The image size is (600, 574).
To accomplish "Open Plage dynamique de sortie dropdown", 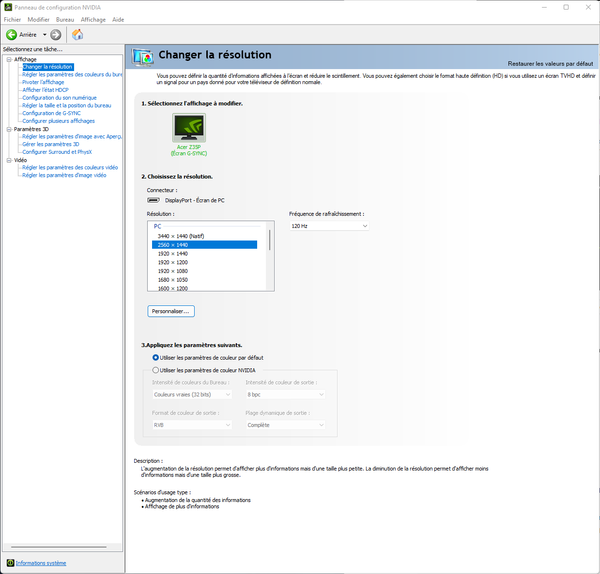I will (x=285, y=425).
